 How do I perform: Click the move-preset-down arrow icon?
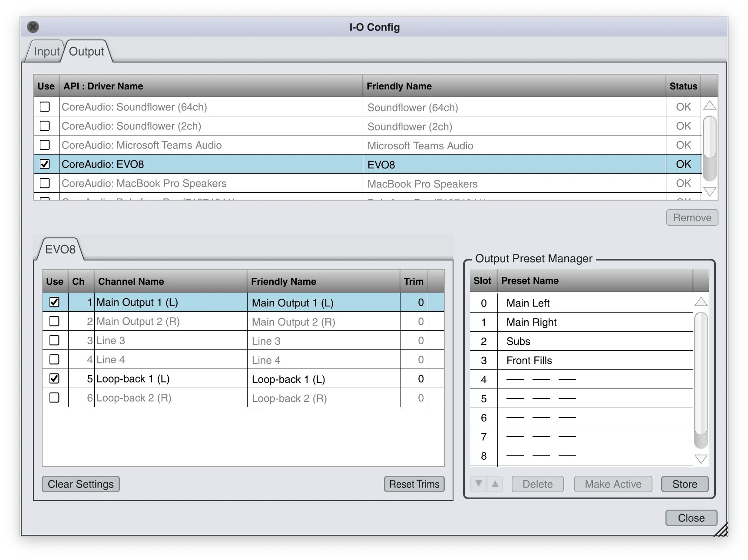pyautogui.click(x=479, y=484)
